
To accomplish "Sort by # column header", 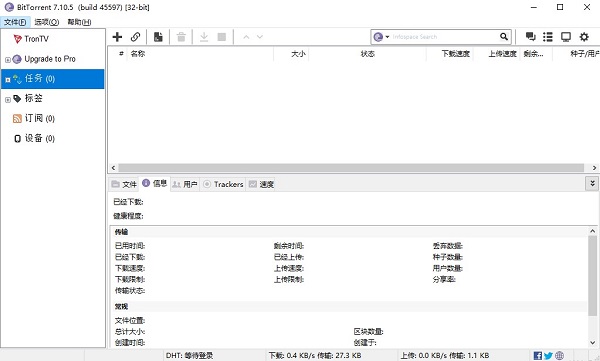I will (x=121, y=54).
